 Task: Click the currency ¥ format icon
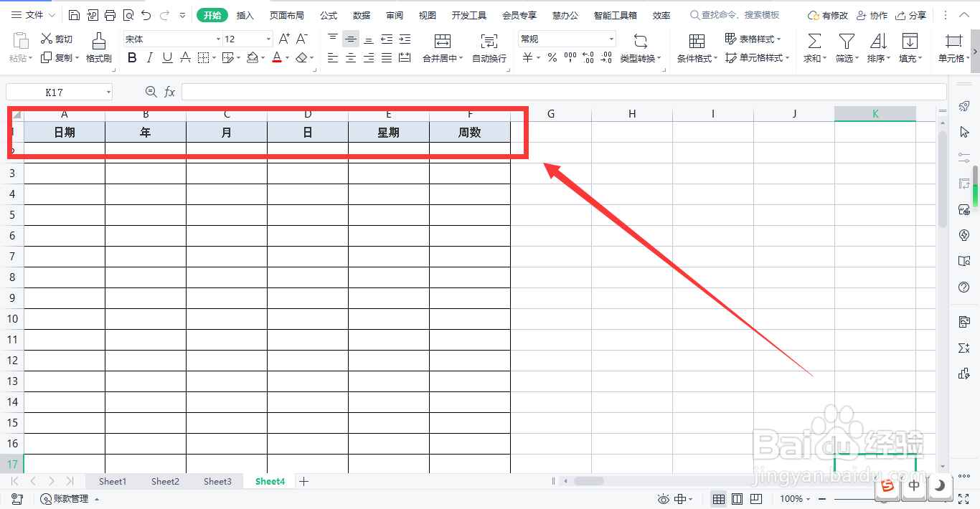[x=528, y=58]
